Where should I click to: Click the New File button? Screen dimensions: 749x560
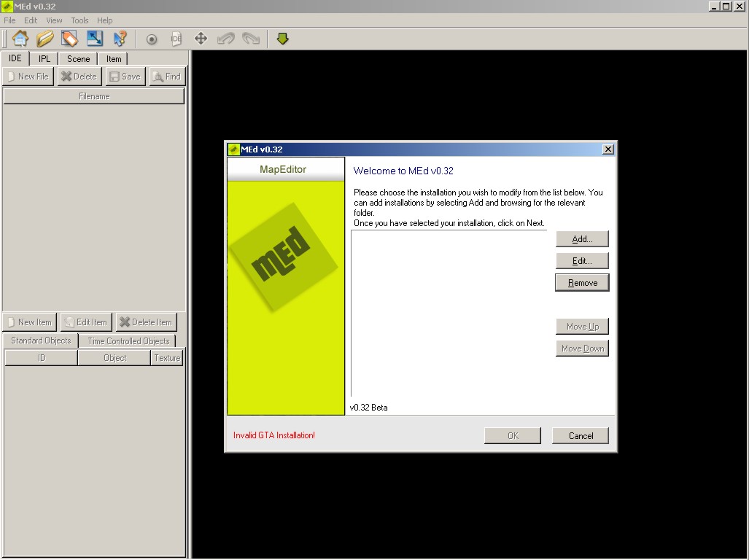click(28, 77)
